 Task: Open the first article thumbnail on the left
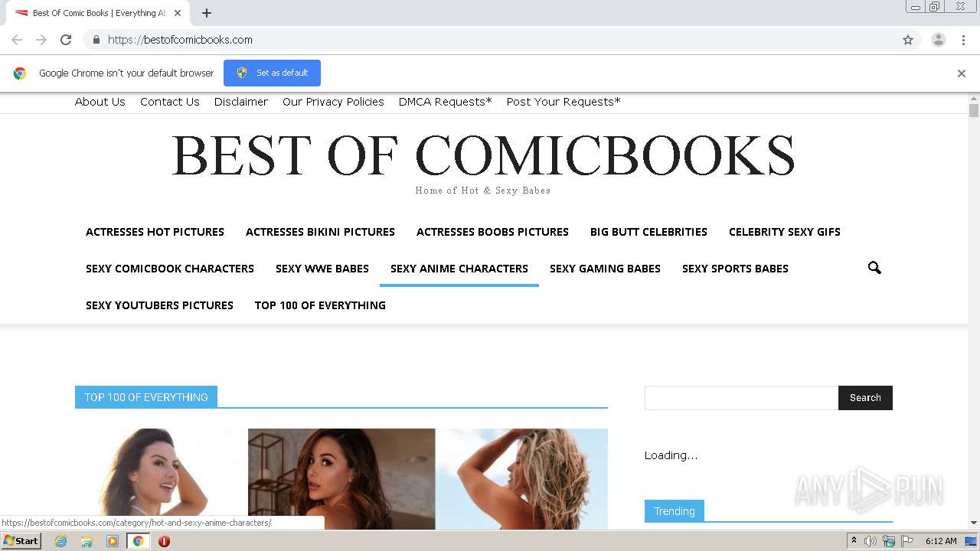tap(161, 479)
